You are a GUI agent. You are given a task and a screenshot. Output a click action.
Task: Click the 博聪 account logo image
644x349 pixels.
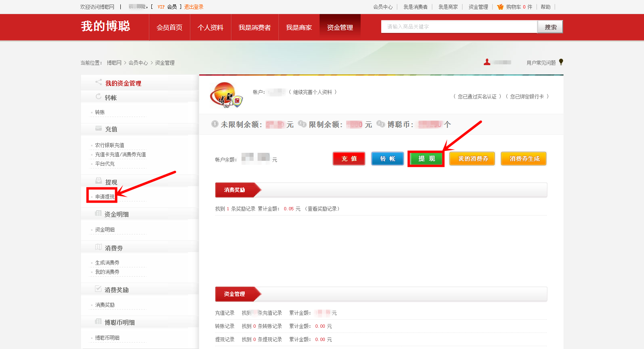227,95
